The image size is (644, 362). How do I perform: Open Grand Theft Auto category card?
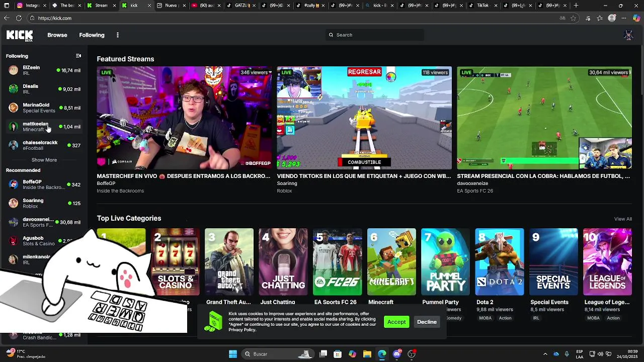click(229, 262)
